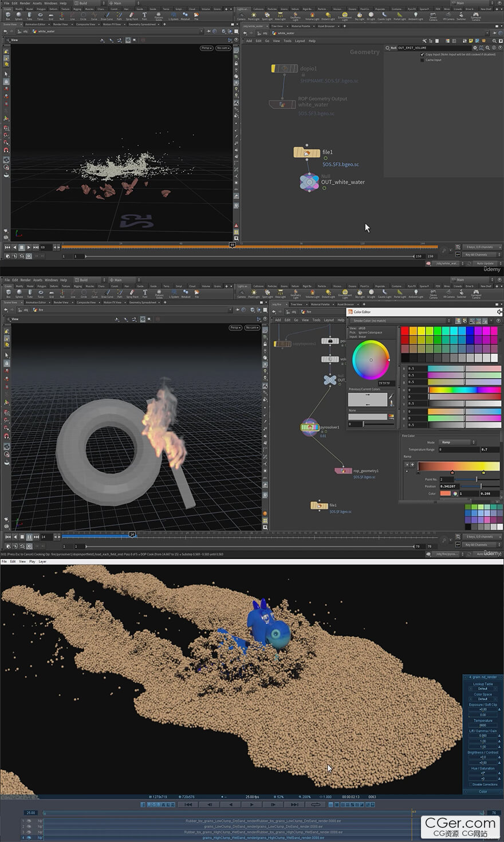
Task: Open Persp dropdown in white_water viewport
Action: 206,48
